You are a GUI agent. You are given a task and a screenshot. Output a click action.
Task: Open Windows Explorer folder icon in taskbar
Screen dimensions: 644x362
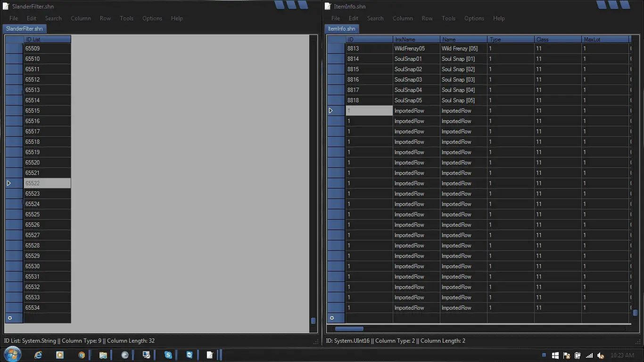pyautogui.click(x=103, y=355)
